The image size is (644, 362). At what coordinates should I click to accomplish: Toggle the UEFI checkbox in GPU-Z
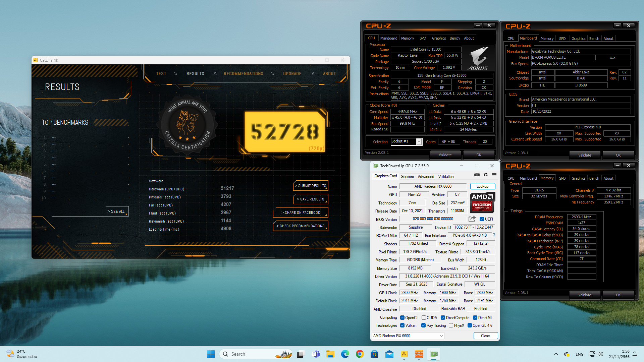(x=482, y=219)
